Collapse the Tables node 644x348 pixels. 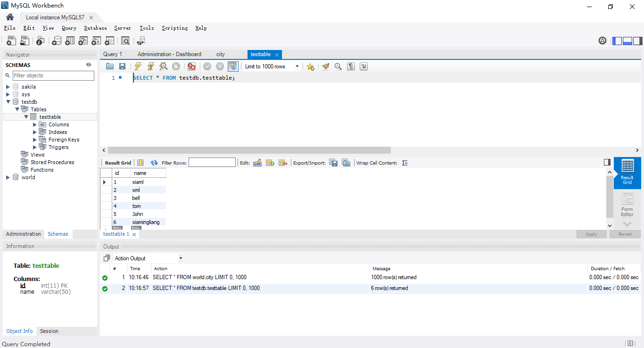point(17,109)
